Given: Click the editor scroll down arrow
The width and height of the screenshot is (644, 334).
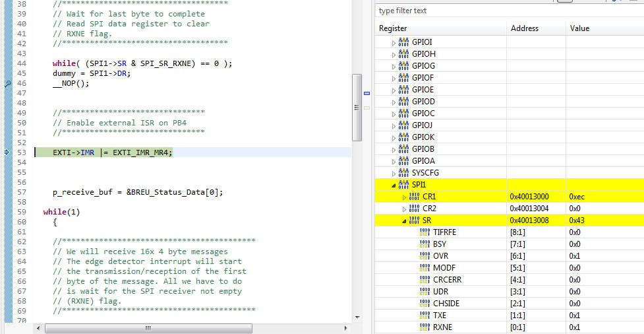Looking at the screenshot, I should point(357,317).
